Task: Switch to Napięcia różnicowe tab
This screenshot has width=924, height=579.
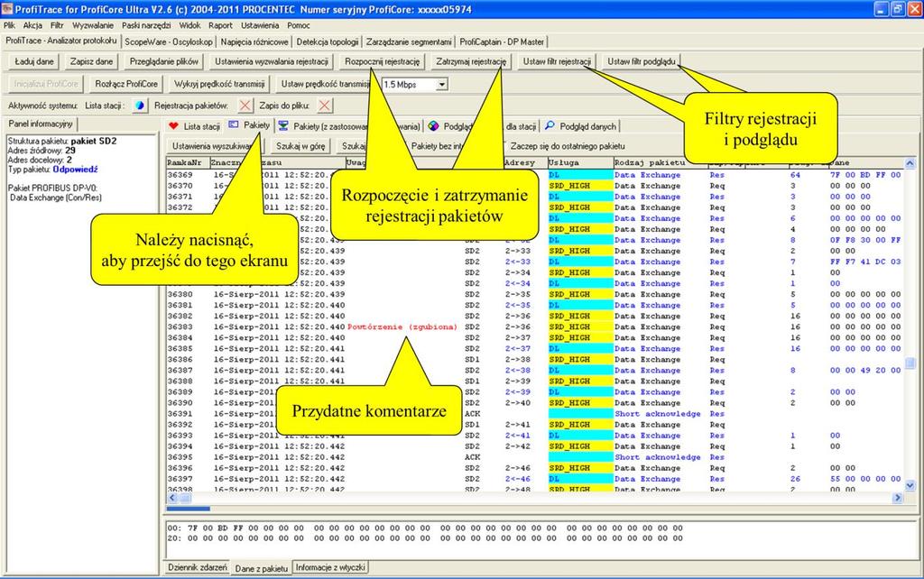Action: coord(254,41)
